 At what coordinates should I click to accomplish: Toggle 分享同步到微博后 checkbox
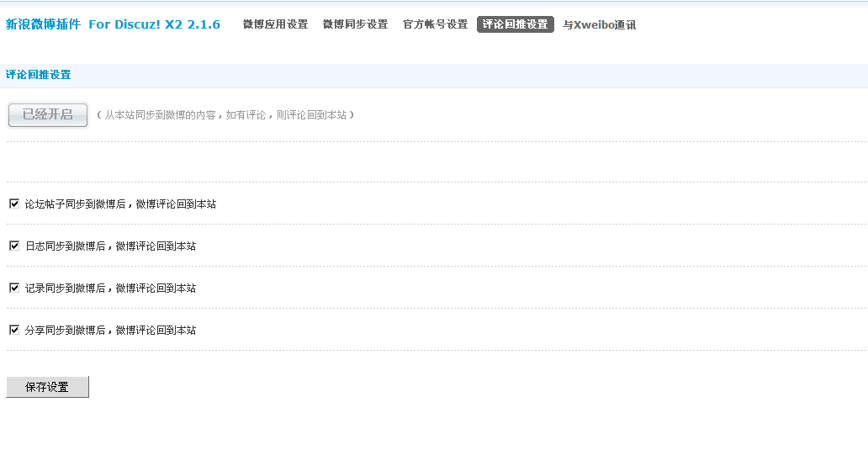14,330
